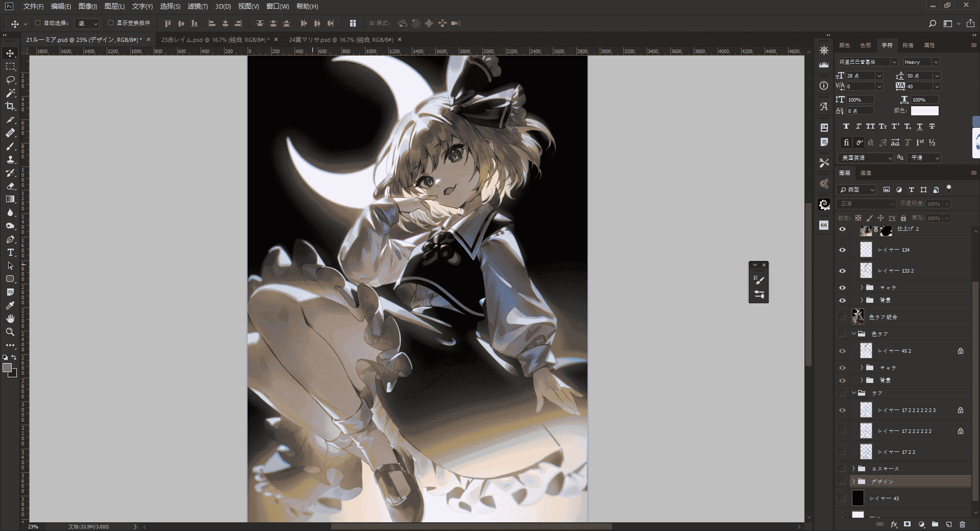This screenshot has width=980, height=531.
Task: Select the Hand tool
Action: point(10,319)
